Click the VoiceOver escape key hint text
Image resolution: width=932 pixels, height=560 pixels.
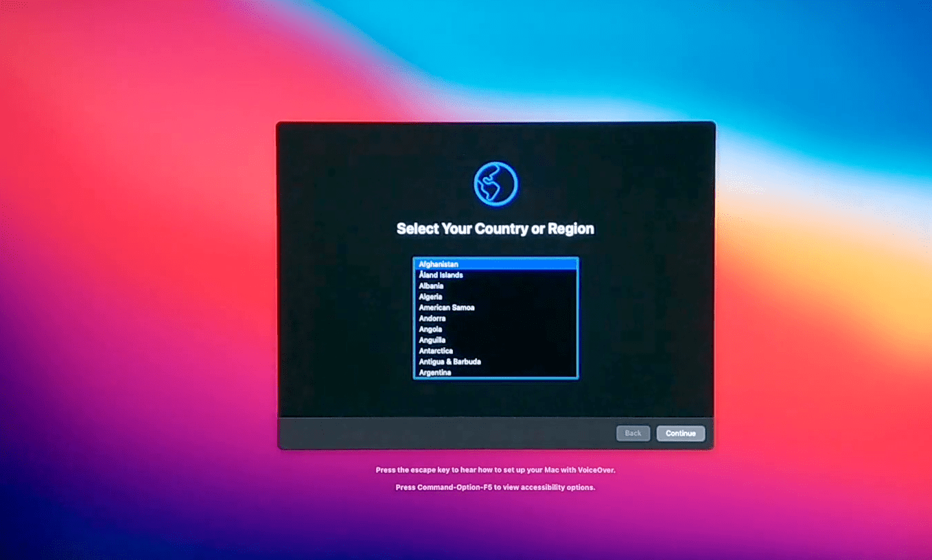[x=496, y=470]
